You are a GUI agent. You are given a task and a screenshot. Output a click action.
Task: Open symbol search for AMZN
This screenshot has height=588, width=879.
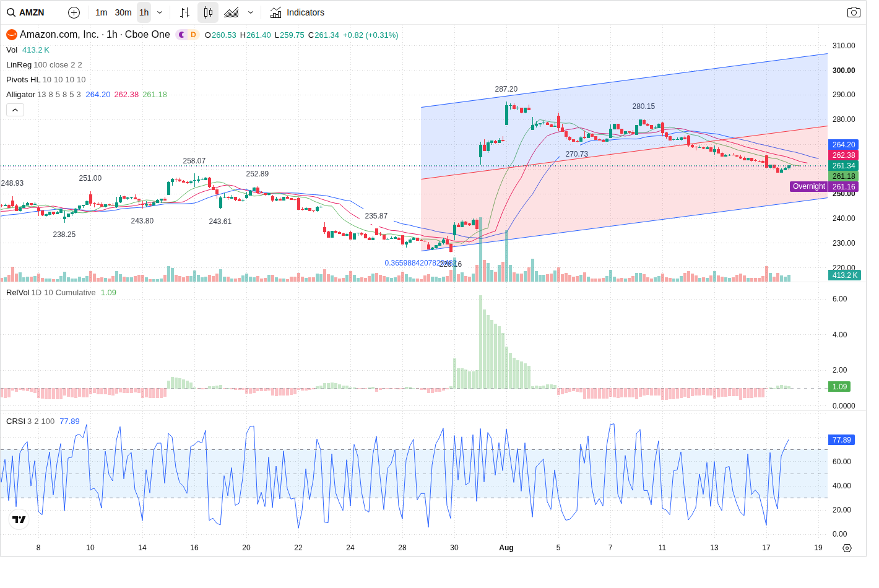pos(26,12)
